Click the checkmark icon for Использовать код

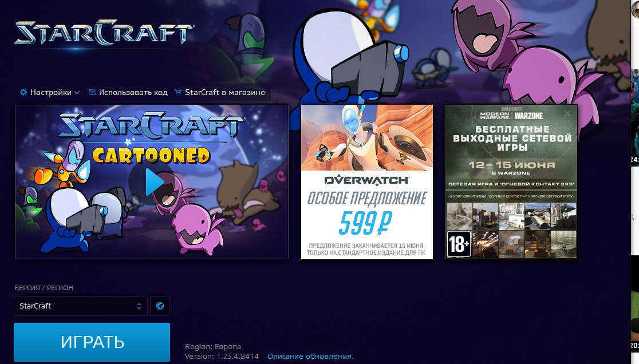click(x=92, y=92)
